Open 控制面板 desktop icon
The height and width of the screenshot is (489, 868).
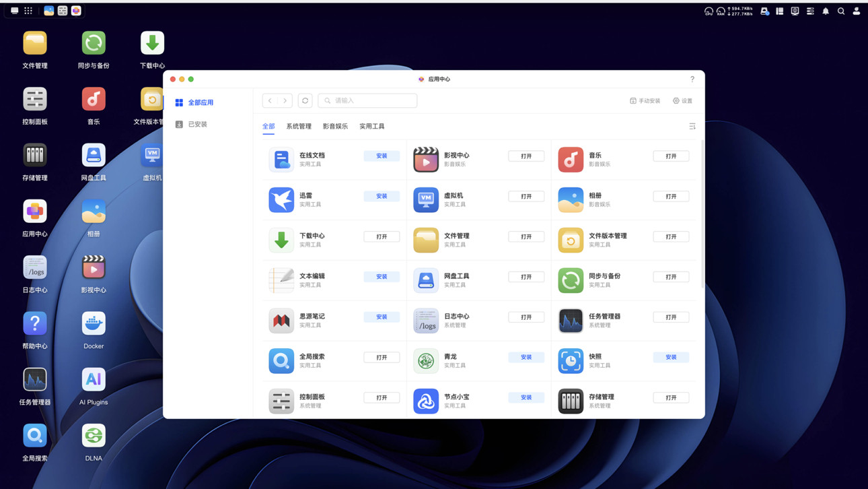tap(35, 99)
